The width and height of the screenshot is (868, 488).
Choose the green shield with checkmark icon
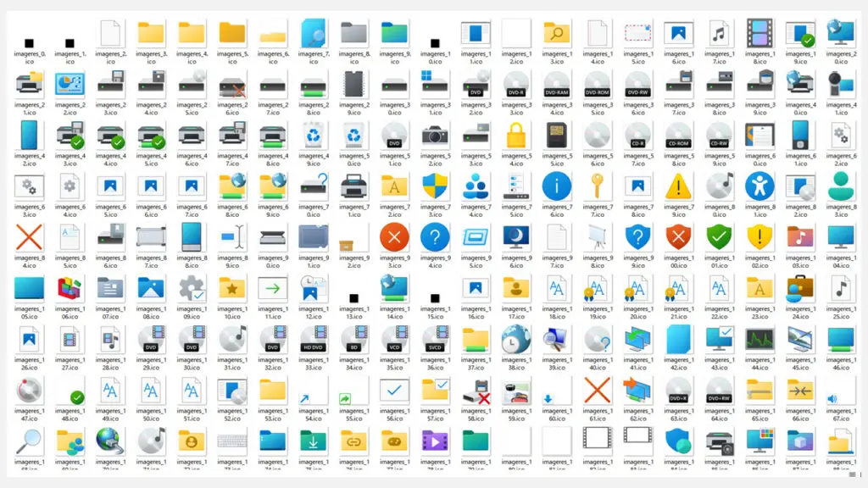[x=719, y=238]
